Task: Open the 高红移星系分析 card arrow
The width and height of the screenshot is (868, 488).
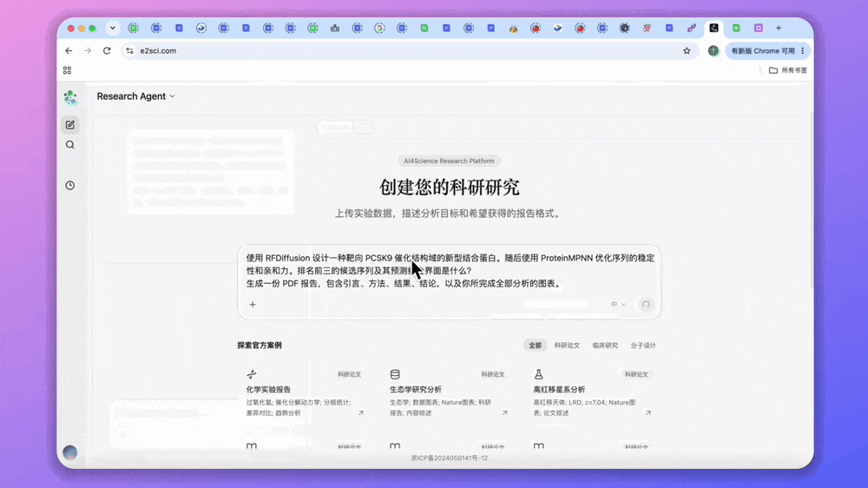Action: pos(648,412)
